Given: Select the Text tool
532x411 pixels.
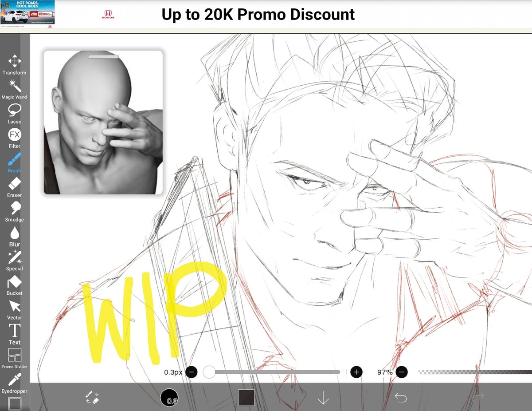Looking at the screenshot, I should coord(15,334).
